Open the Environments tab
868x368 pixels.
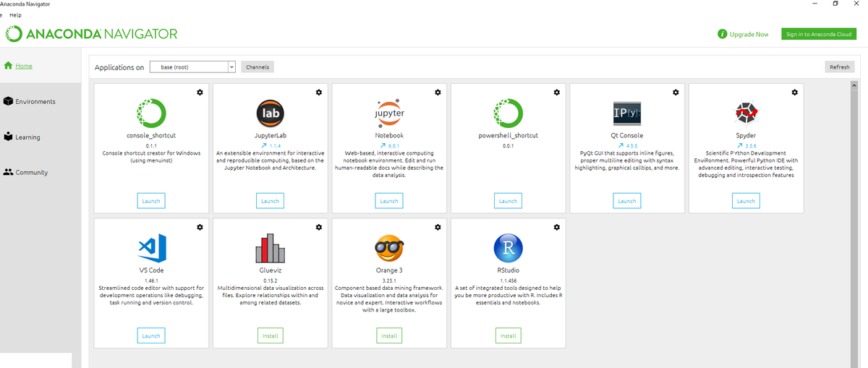(35, 101)
